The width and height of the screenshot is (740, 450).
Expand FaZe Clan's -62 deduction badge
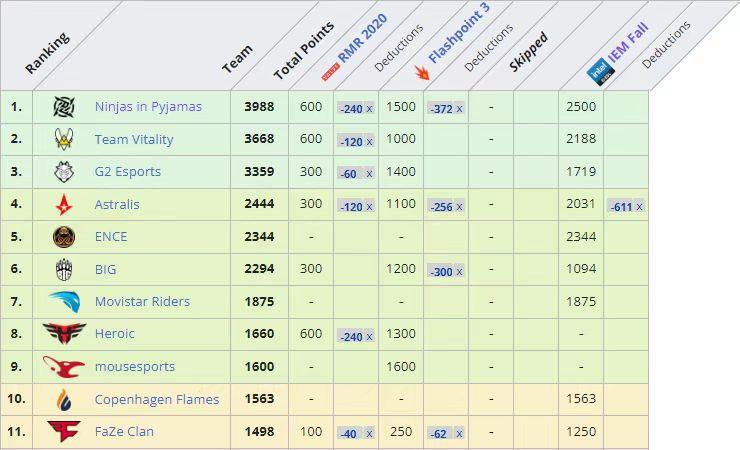coord(446,432)
